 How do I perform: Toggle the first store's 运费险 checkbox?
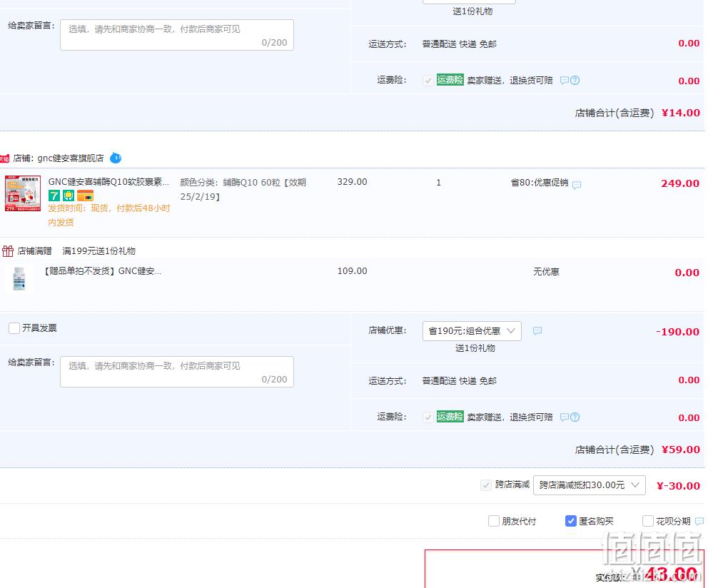pos(428,81)
